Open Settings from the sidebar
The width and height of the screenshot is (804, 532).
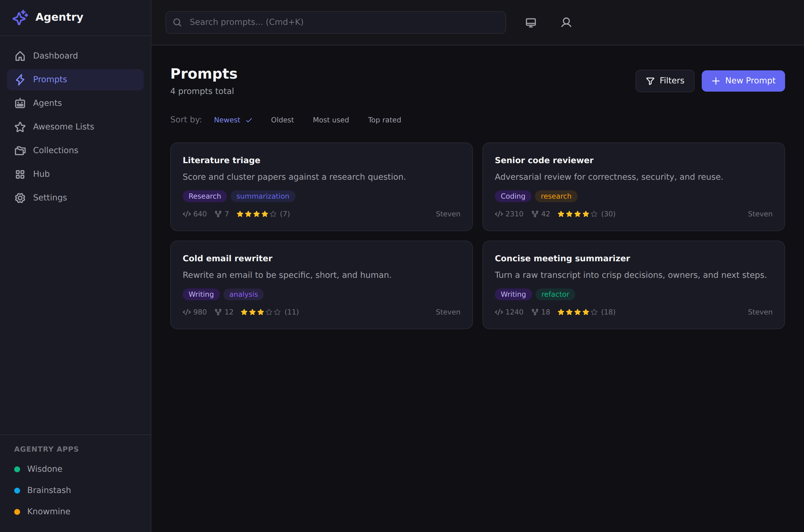point(75,198)
